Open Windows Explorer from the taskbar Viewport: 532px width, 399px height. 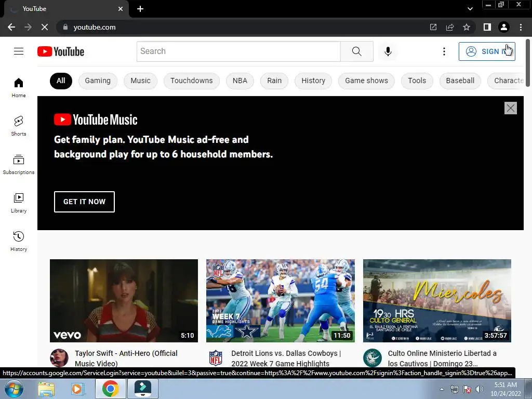[46, 389]
